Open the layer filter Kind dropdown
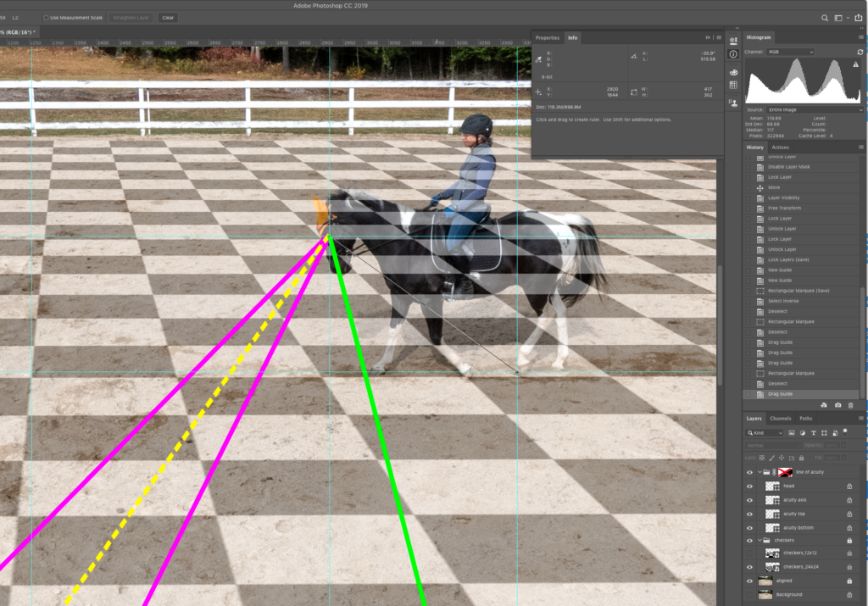 coord(765,433)
